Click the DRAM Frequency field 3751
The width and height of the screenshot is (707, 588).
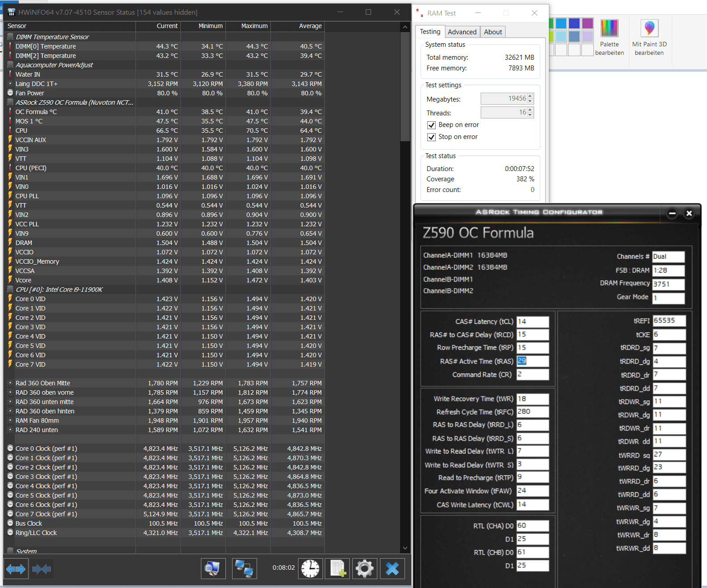(x=668, y=284)
